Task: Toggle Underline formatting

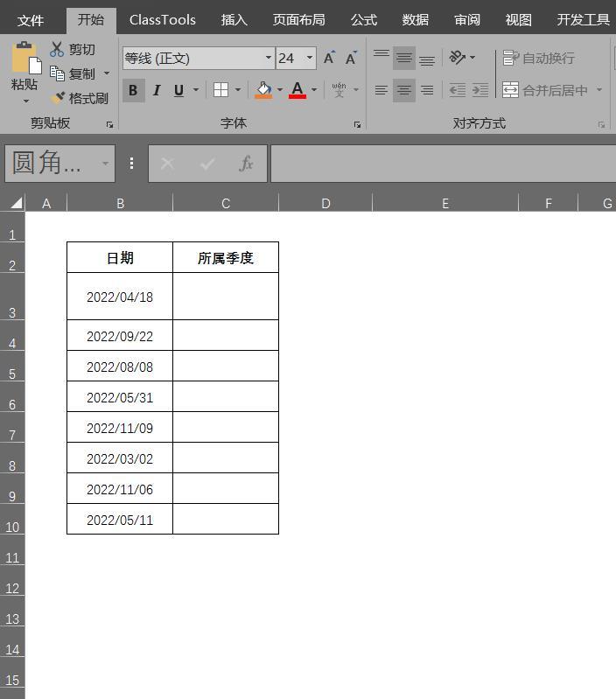Action: [x=178, y=90]
